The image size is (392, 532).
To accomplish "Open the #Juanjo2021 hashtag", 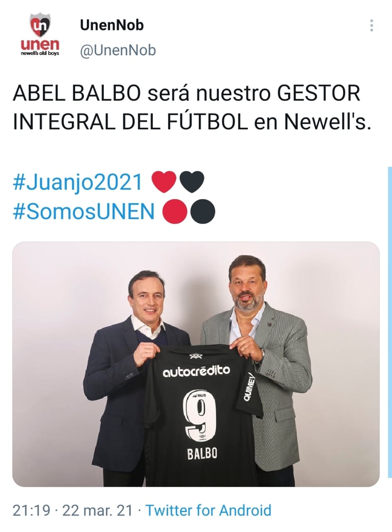I will [78, 182].
